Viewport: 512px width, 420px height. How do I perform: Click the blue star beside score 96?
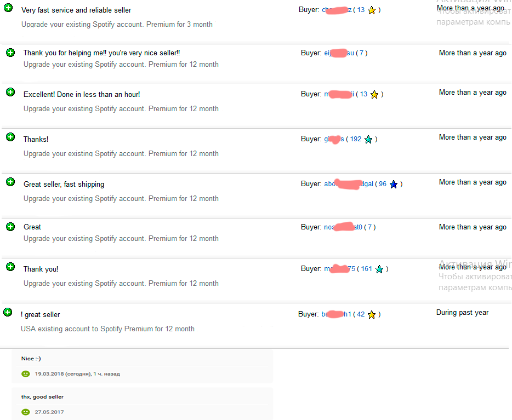coord(394,185)
